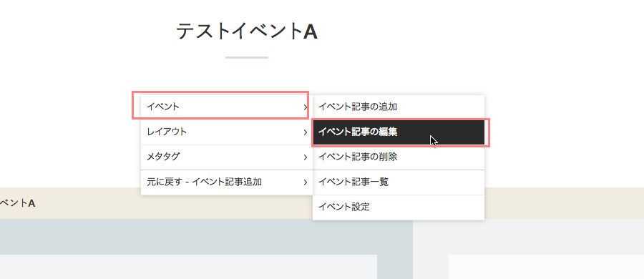Choose イベント記事の削除 from submenu
The height and width of the screenshot is (279, 644).
pyautogui.click(x=399, y=157)
